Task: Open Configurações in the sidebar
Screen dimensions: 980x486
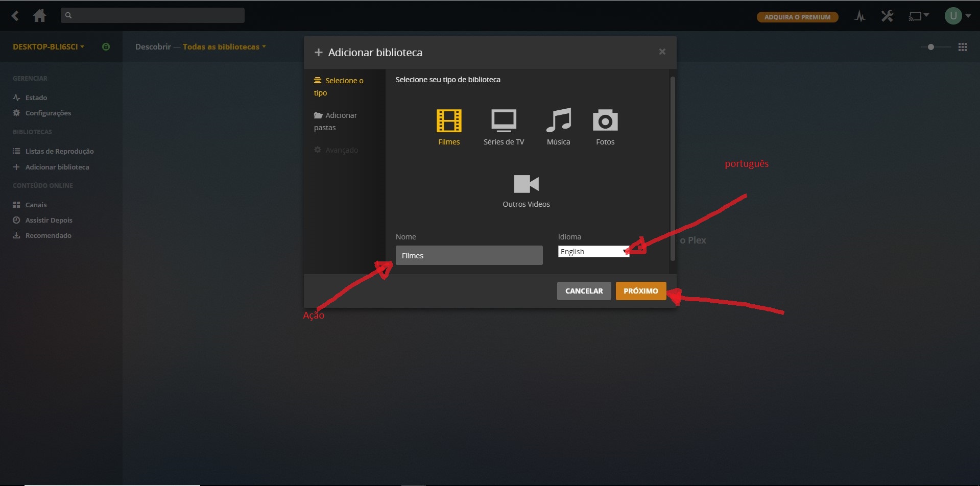Action: click(x=42, y=113)
